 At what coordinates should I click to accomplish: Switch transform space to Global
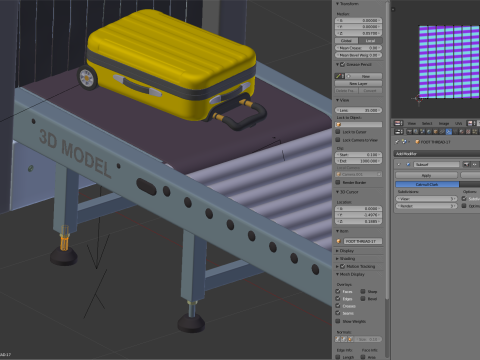point(346,41)
